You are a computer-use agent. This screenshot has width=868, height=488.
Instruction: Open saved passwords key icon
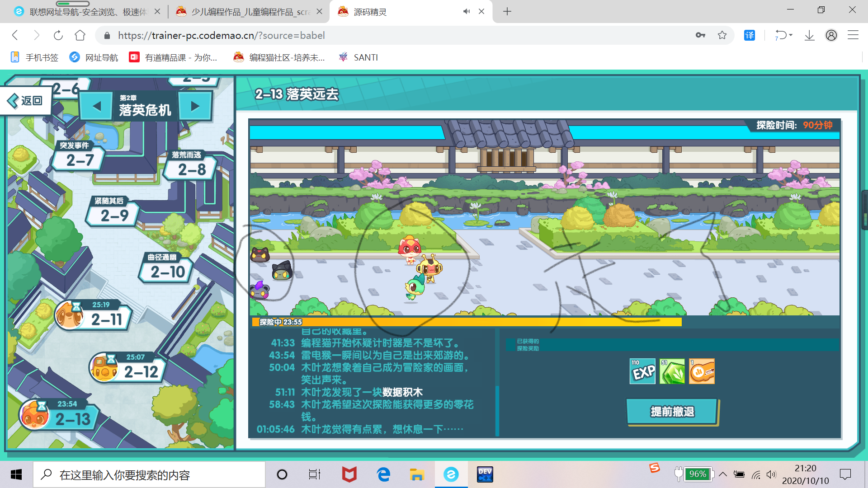coord(700,35)
